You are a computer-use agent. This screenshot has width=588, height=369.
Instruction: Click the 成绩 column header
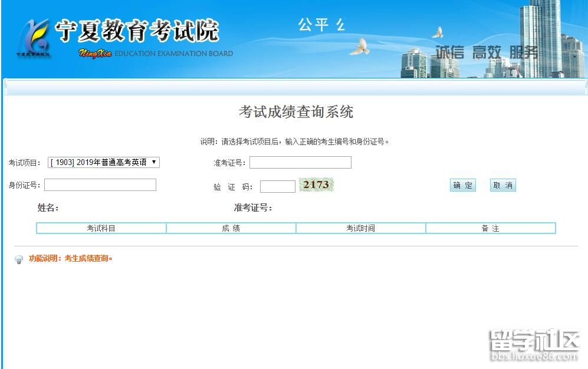(231, 228)
